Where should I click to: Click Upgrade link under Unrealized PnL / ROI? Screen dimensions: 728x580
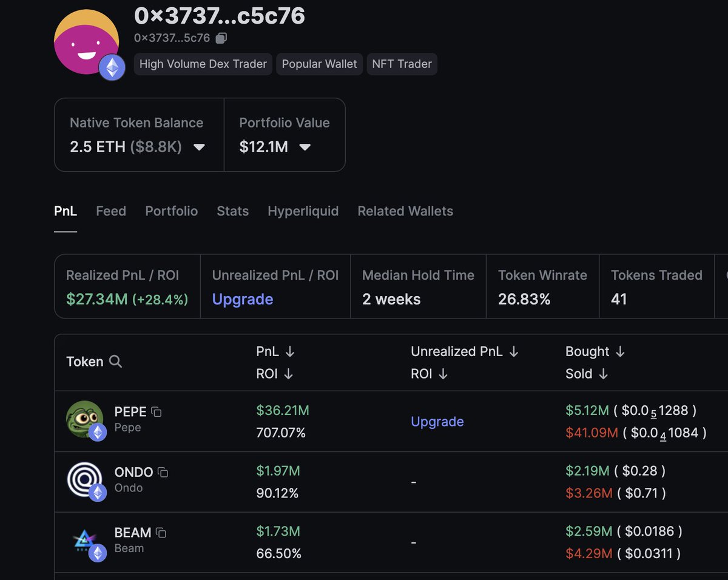pyautogui.click(x=243, y=299)
